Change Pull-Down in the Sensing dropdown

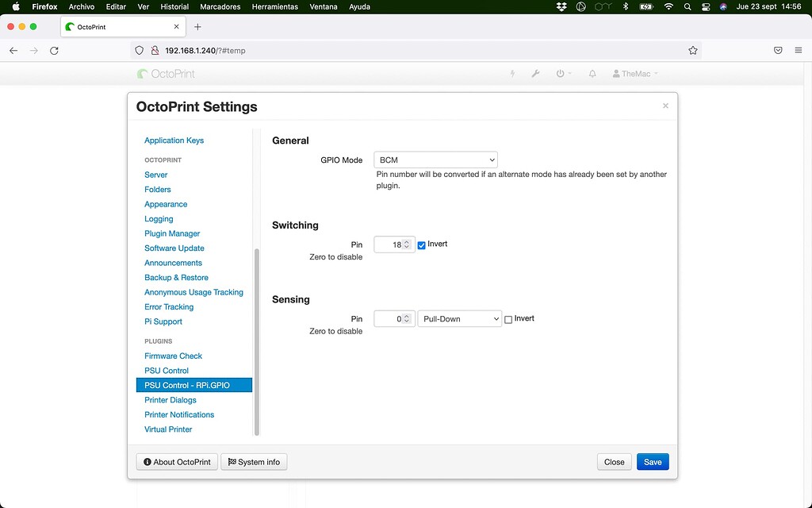(x=460, y=318)
